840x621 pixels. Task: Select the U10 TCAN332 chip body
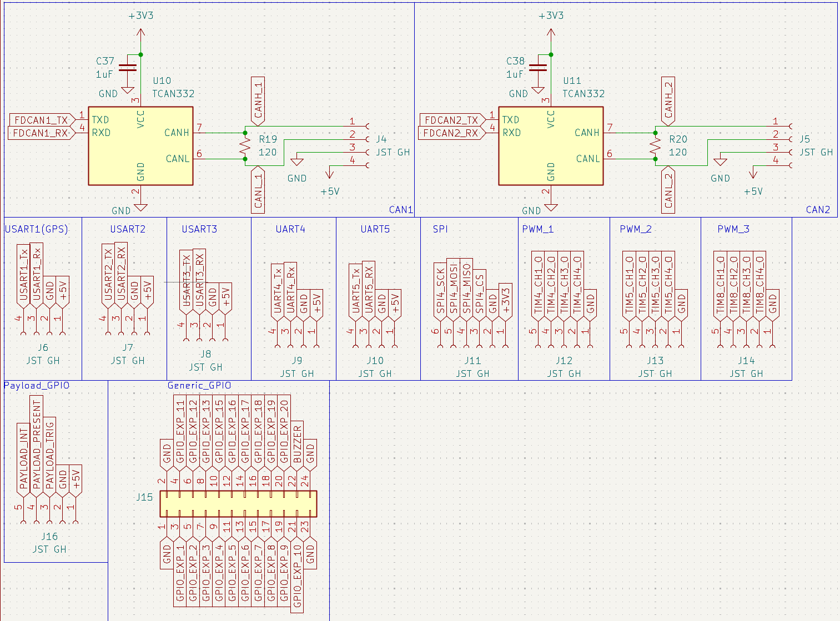tap(140, 146)
